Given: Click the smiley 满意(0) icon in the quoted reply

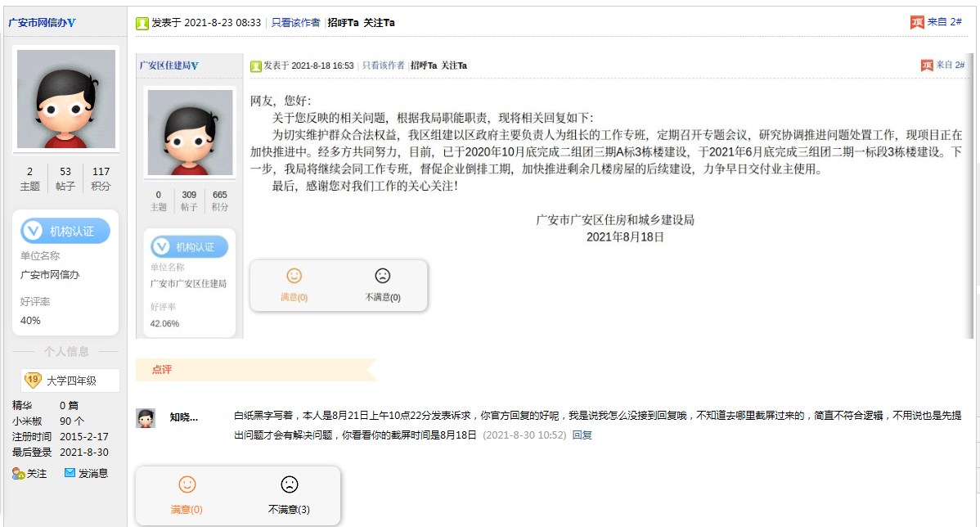Looking at the screenshot, I should (x=294, y=277).
